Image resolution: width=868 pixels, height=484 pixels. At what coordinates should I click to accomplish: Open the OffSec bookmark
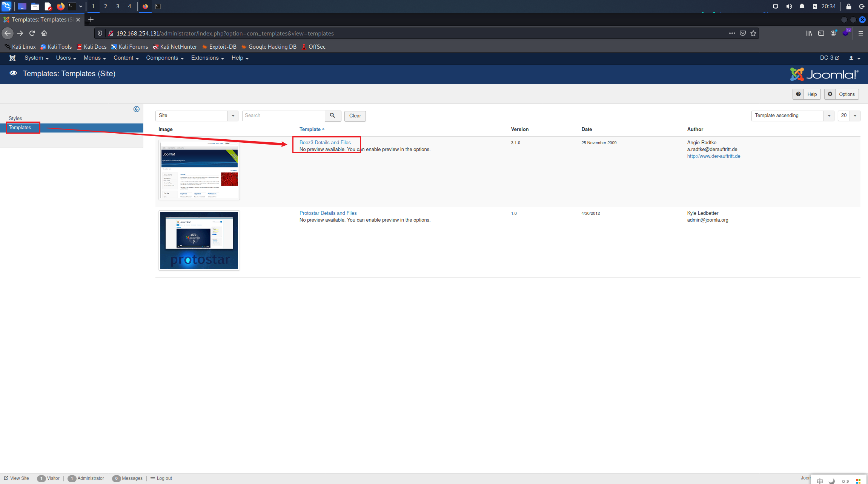[x=313, y=46]
